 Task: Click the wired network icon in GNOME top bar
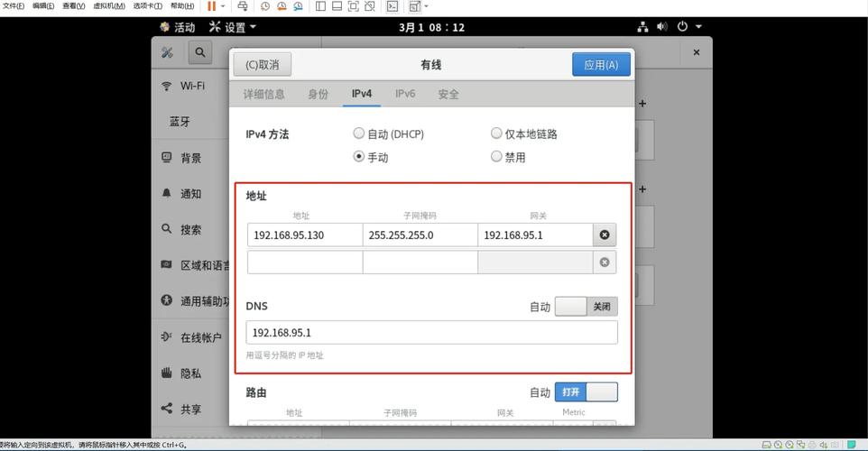tap(642, 26)
